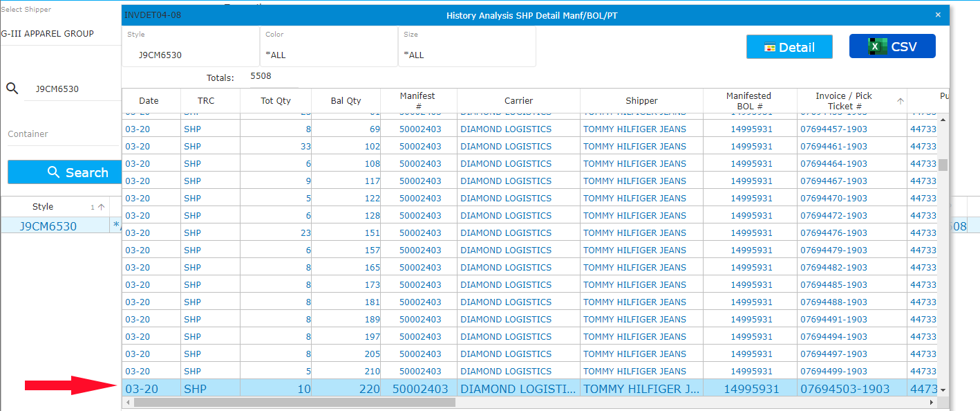Select pick ticket 07694464-1903
This screenshot has height=411, width=980.
coord(833,163)
